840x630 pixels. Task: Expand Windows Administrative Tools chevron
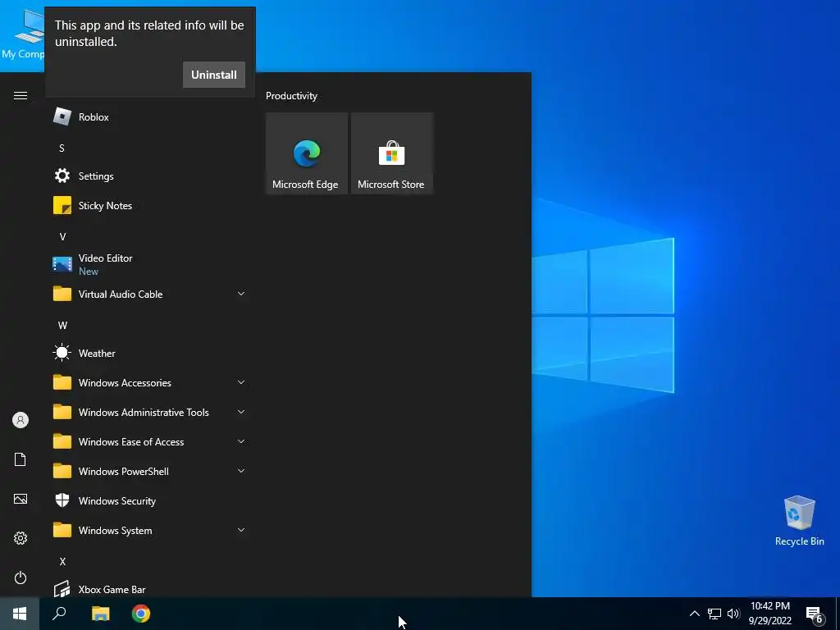coord(241,412)
